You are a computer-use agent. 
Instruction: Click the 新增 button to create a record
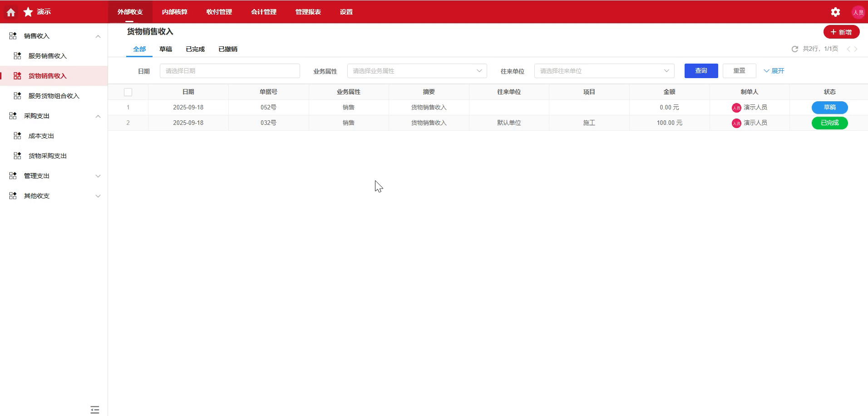(x=841, y=32)
